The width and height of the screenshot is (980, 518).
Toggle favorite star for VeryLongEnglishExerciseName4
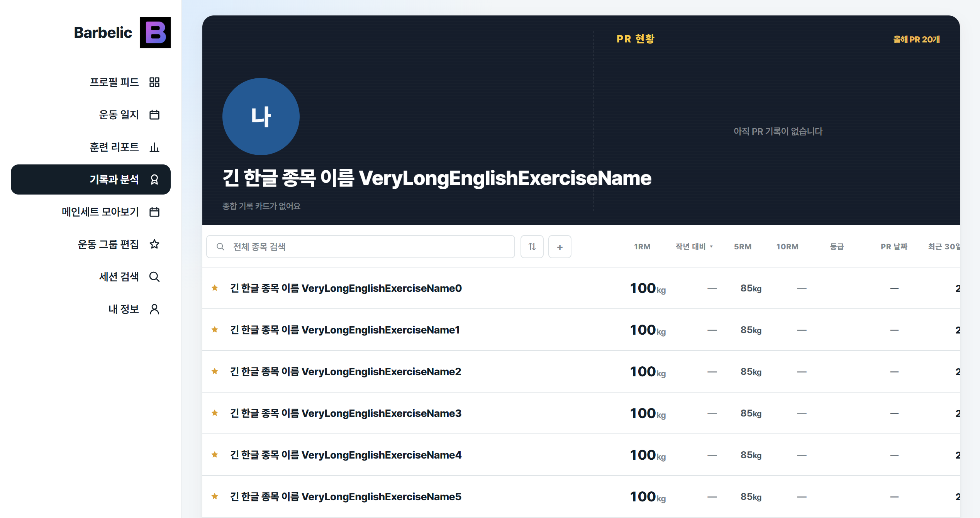point(215,455)
